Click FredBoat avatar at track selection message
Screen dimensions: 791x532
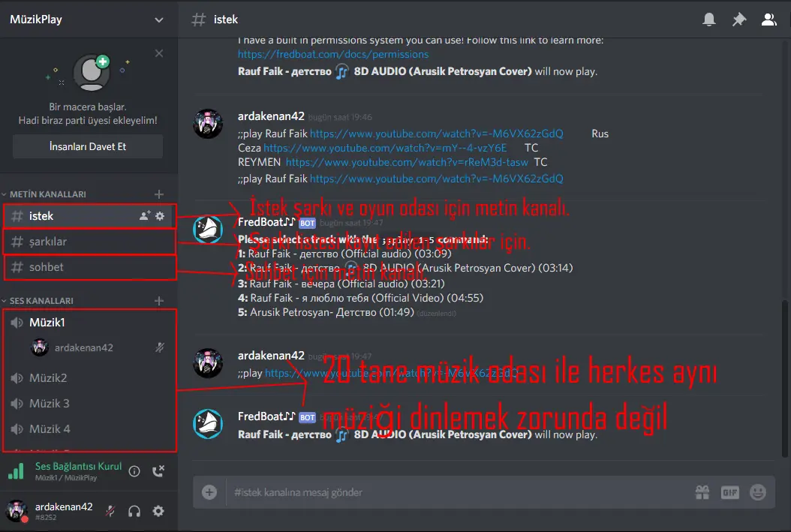pos(207,229)
